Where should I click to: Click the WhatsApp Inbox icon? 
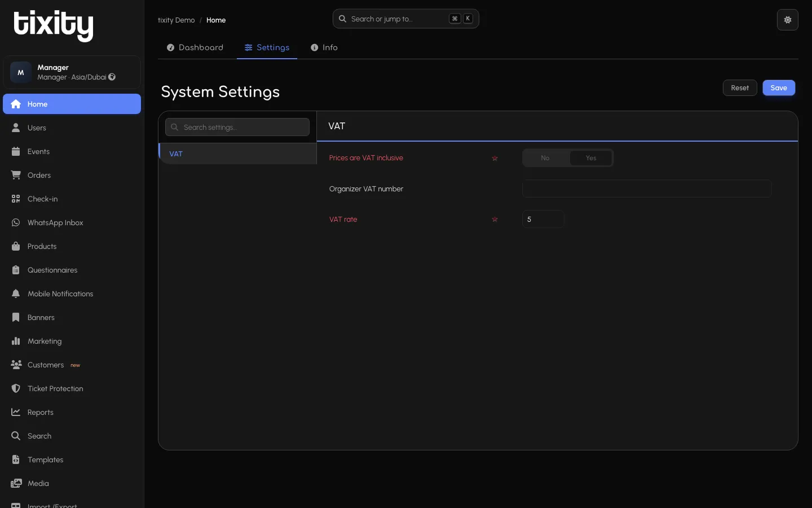pos(16,222)
